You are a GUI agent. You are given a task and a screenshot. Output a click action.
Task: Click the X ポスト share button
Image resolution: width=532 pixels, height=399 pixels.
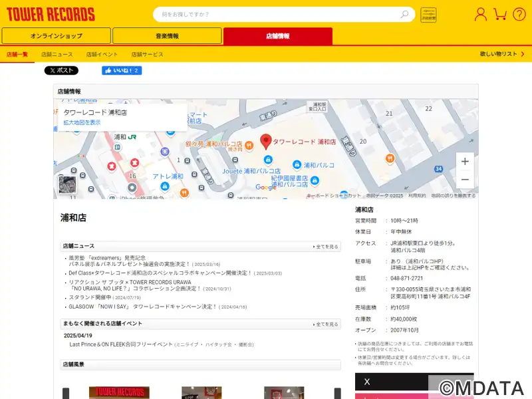[61, 70]
